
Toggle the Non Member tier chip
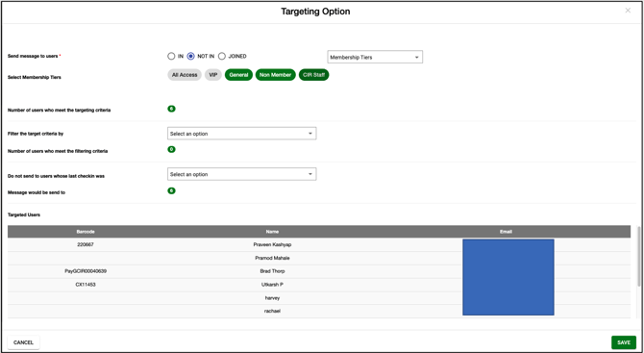pos(276,75)
